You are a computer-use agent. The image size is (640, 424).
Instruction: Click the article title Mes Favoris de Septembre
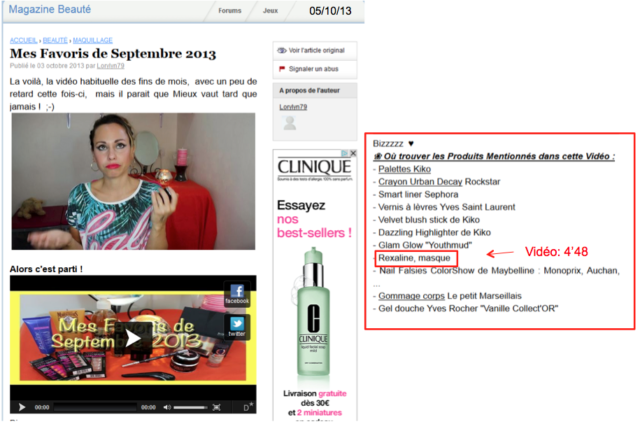[x=113, y=53]
